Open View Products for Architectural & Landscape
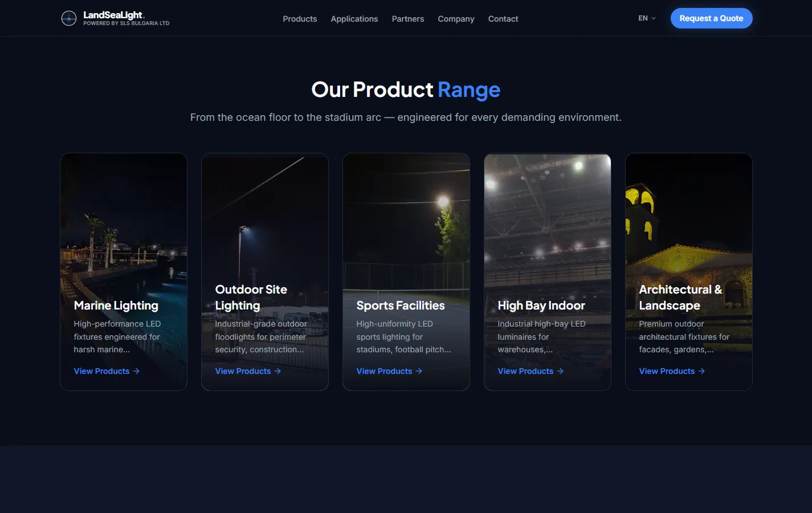812x513 pixels. (672, 371)
